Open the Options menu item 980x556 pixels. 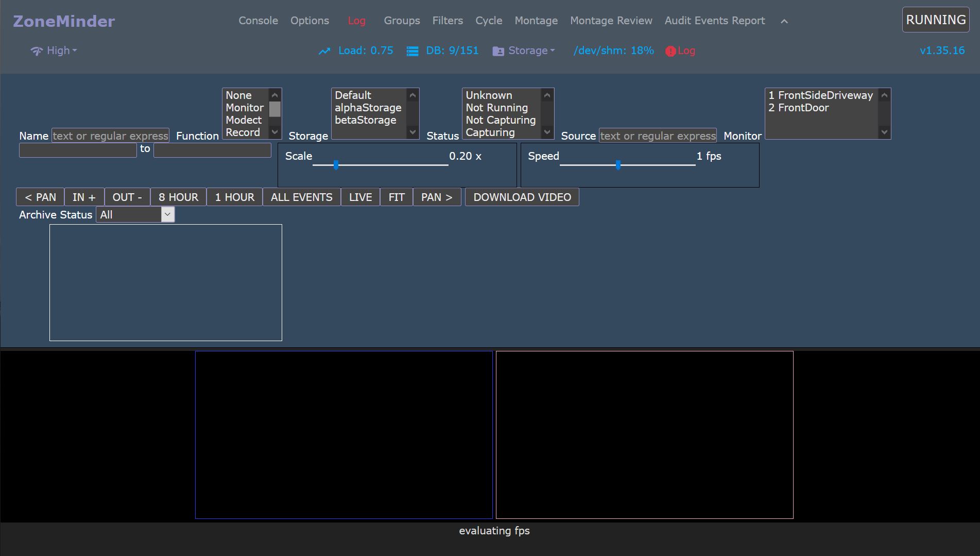coord(310,21)
